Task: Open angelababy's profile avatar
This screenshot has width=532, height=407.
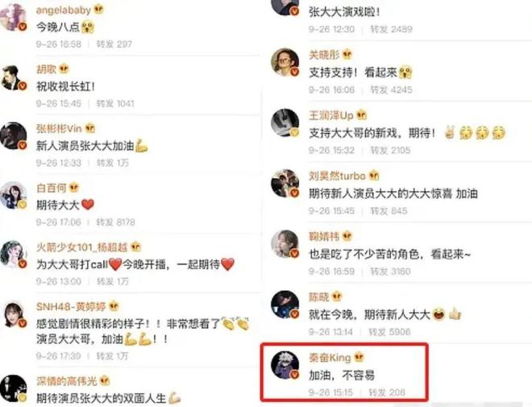Action: click(x=13, y=17)
